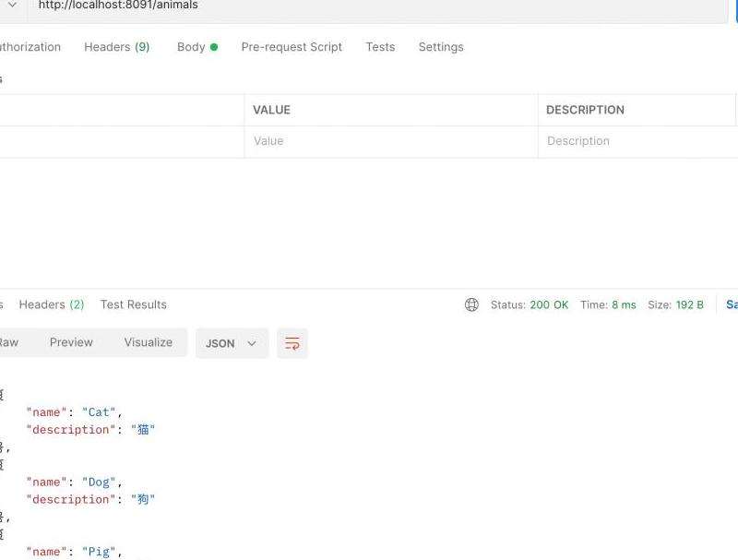Open the JSON format dropdown

pyautogui.click(x=232, y=343)
